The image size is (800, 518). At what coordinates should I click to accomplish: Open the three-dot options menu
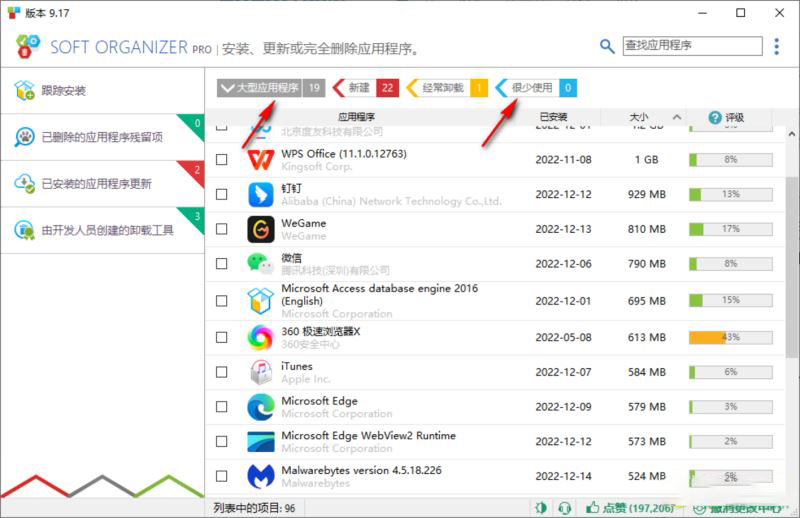pyautogui.click(x=776, y=46)
